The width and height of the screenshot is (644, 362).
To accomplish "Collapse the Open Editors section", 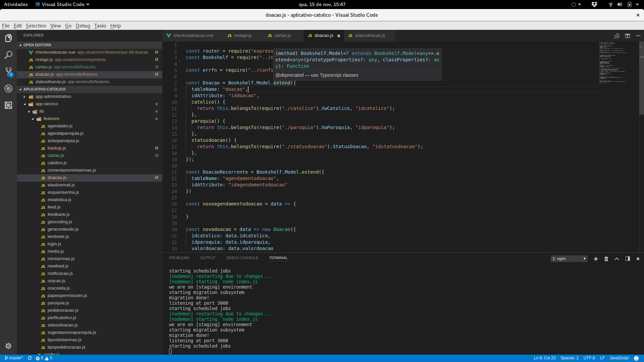I will pos(90,45).
